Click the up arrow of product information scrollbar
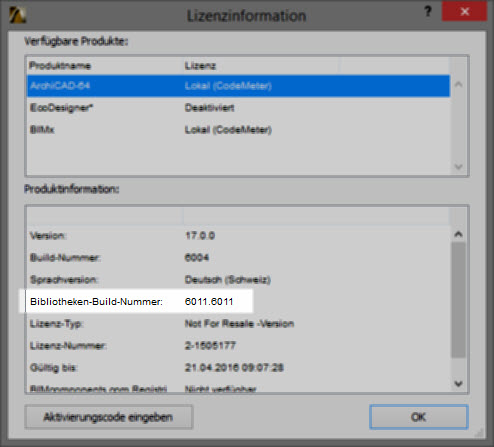Screen dimensions: 494x447 [x=459, y=234]
